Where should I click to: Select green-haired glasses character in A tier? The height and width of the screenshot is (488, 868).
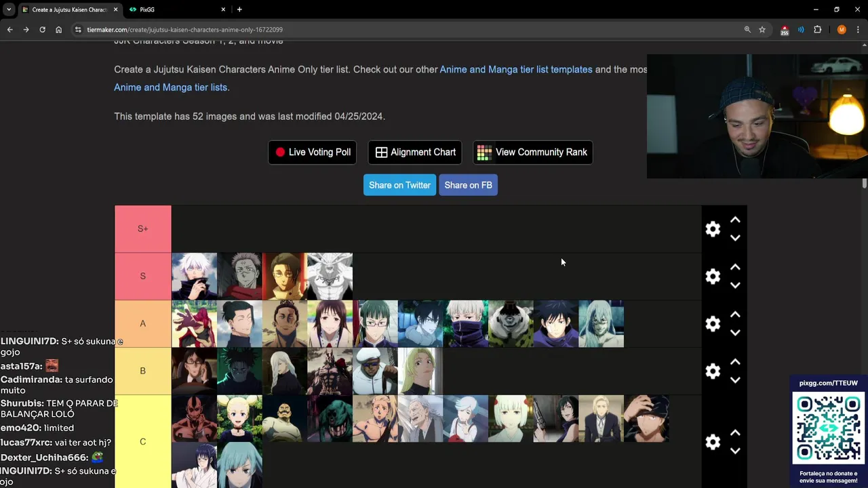tap(375, 324)
